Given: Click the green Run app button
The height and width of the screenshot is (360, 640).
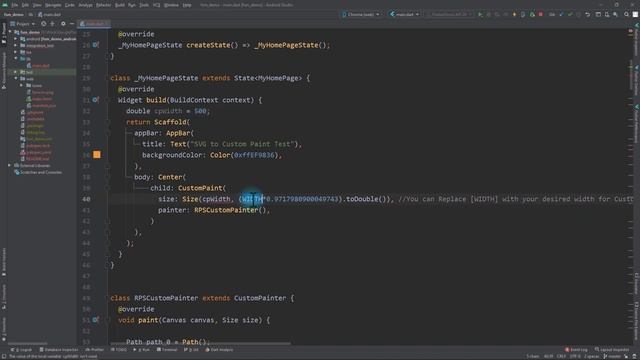Looking at the screenshot, I should pos(480,14).
